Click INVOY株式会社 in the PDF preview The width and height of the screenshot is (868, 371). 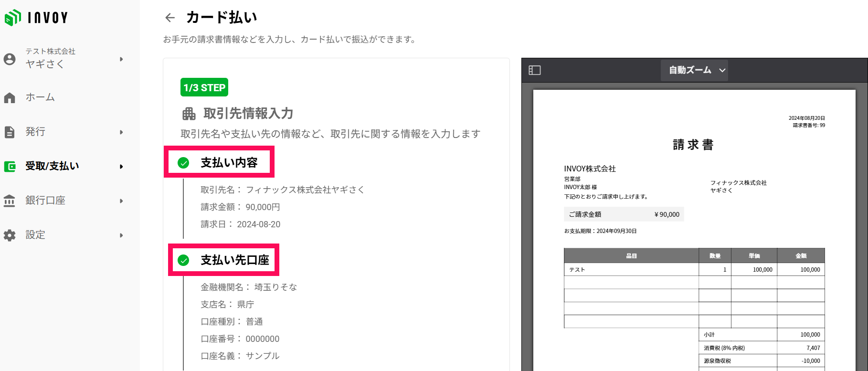tap(590, 169)
